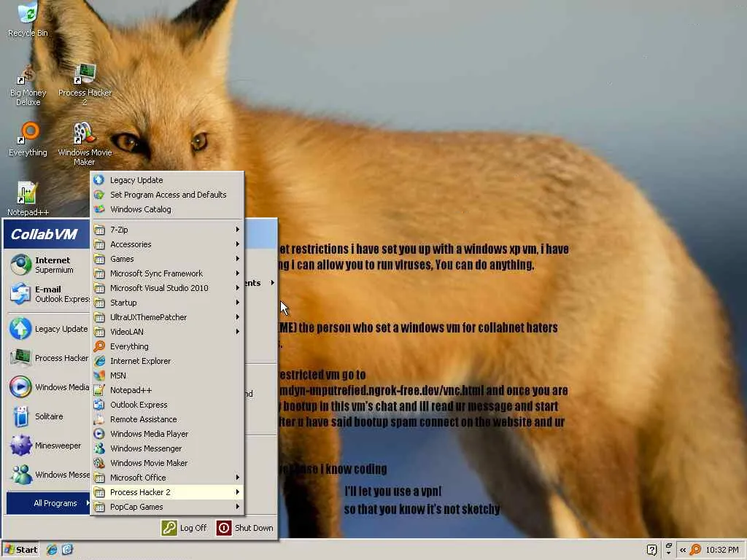Launch Process Hacker from Start menu list
This screenshot has width=747, height=560.
[47, 358]
